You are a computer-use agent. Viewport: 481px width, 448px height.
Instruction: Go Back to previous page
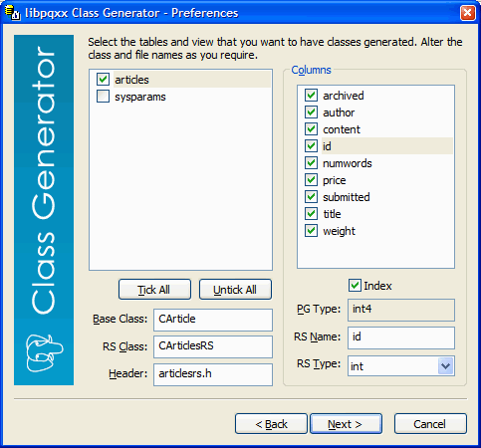coord(271,424)
